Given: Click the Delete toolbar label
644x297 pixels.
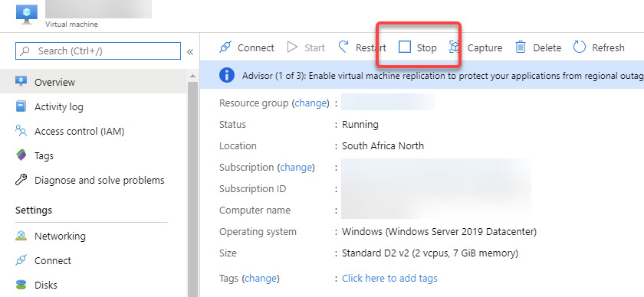Looking at the screenshot, I should [547, 48].
